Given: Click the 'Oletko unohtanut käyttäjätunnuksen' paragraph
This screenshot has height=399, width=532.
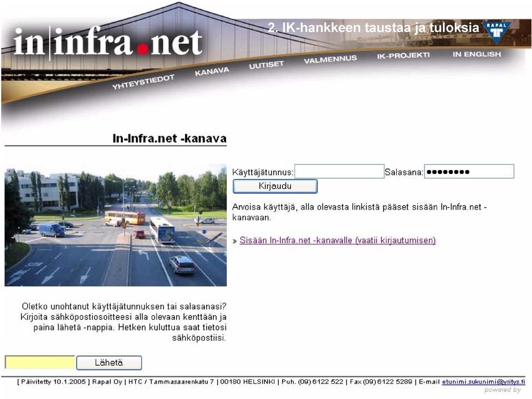Looking at the screenshot, I should click(124, 322).
